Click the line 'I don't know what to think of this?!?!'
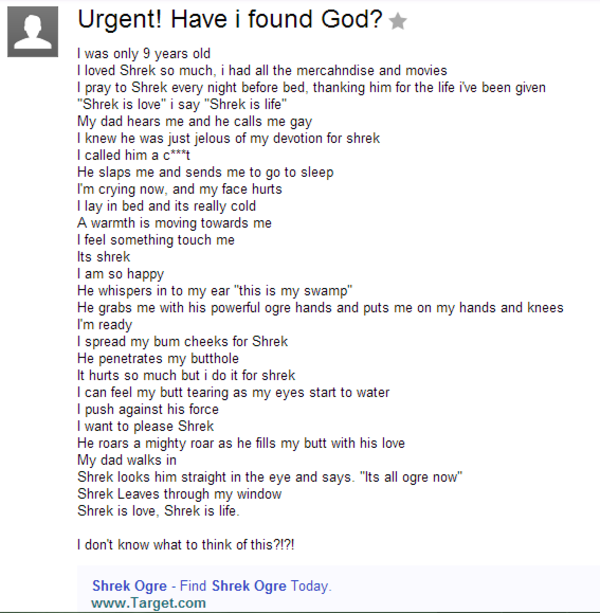Screen dimensions: 600x613 click(x=186, y=544)
